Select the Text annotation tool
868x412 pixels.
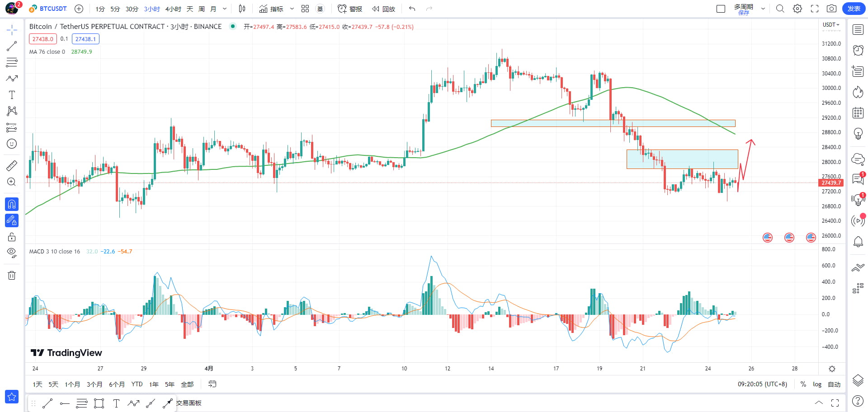[12, 95]
